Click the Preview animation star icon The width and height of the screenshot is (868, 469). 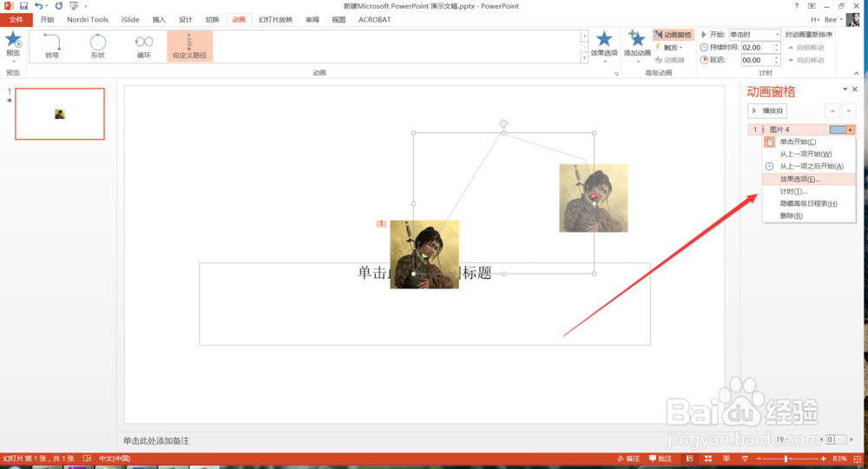point(13,41)
